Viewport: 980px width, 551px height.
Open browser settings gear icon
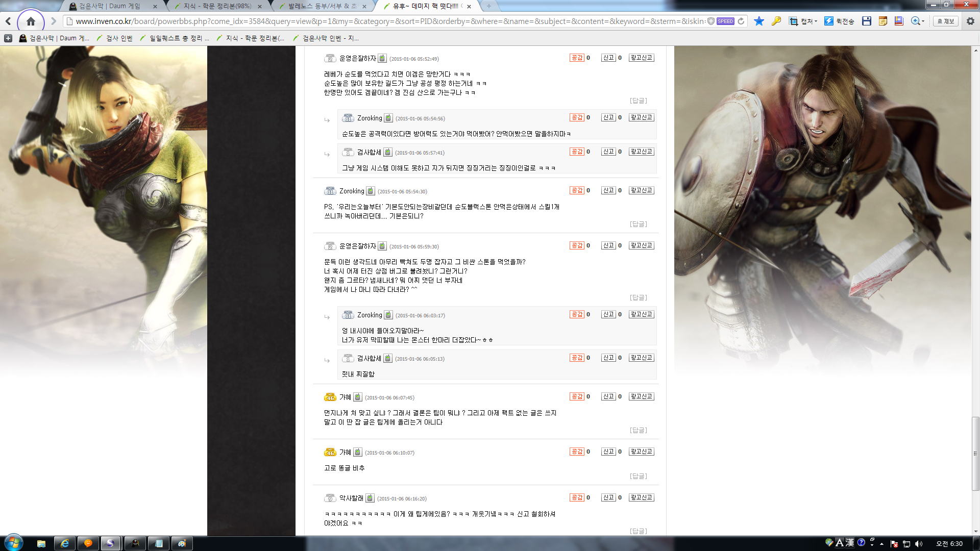click(x=970, y=21)
